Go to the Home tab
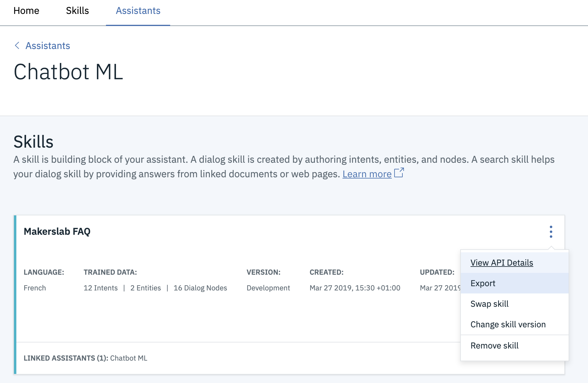Viewport: 588px width, 383px height. click(26, 11)
